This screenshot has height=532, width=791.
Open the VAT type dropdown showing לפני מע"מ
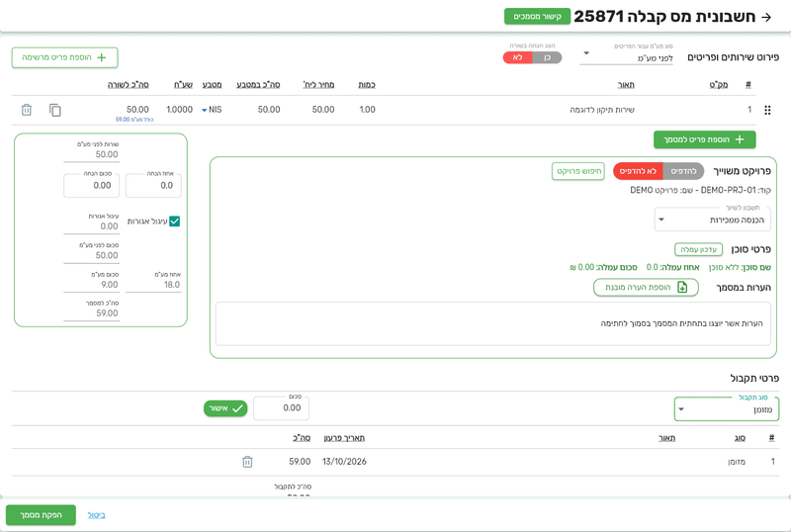pyautogui.click(x=627, y=54)
